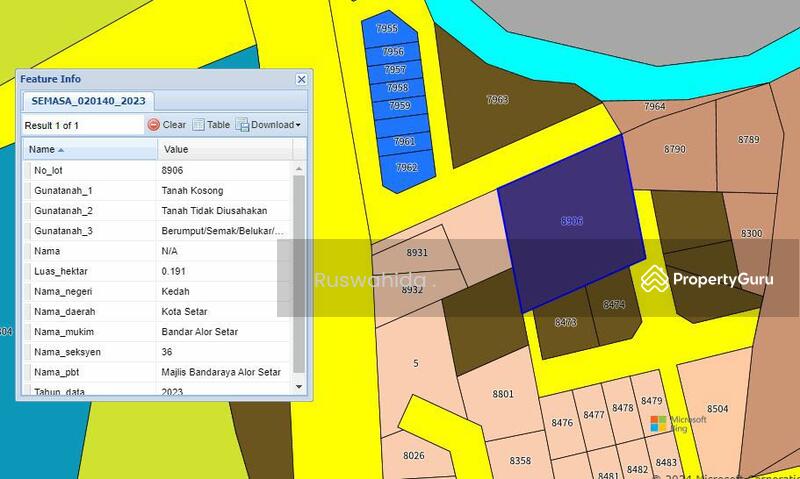
Task: Click the Value column header
Action: [224, 149]
